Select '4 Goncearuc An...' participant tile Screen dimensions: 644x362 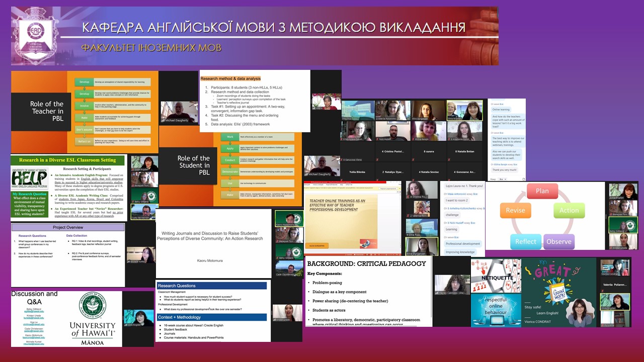coord(464,171)
